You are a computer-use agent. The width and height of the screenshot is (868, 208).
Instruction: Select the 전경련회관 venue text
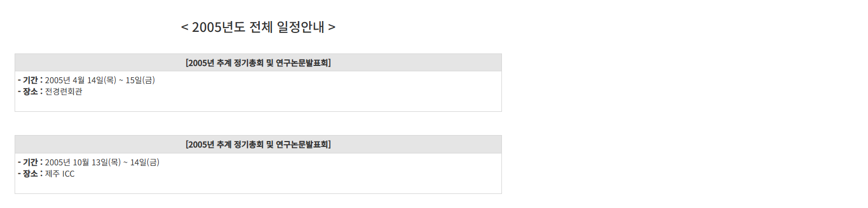(x=64, y=91)
